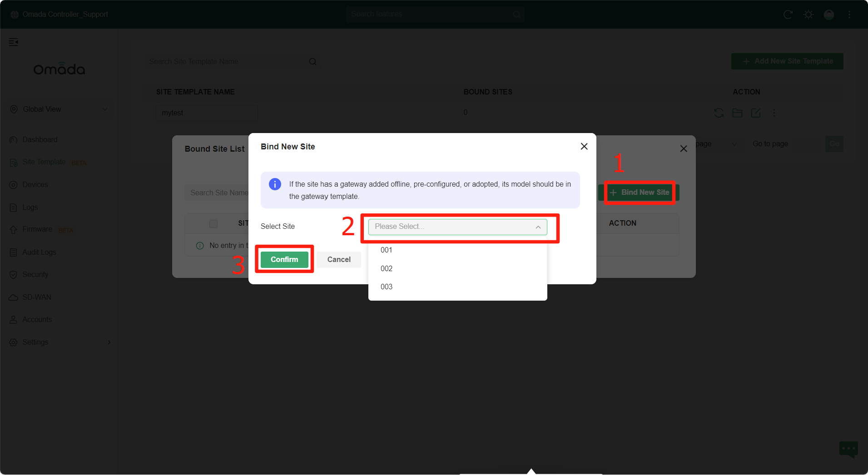Viewport: 868px width, 475px height.
Task: Close the Bound Site List panel
Action: 684,148
